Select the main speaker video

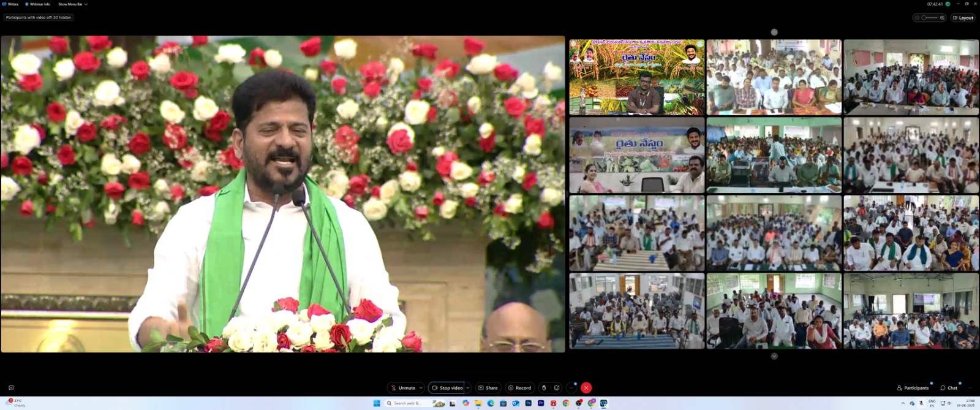(283, 194)
